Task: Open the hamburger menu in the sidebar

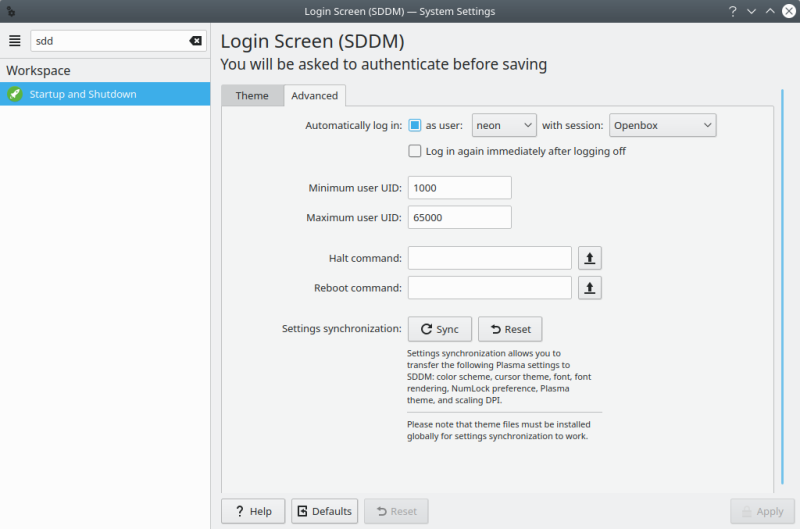Action: [15, 41]
